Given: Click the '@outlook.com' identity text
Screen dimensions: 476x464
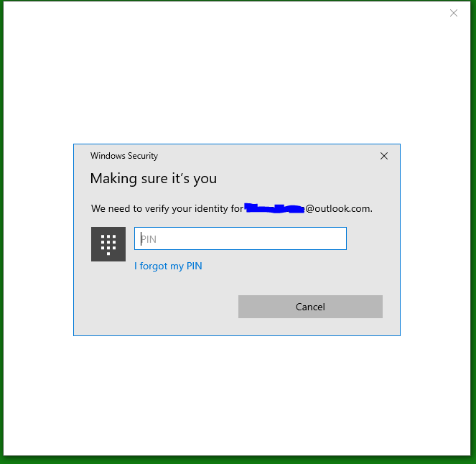Looking at the screenshot, I should pos(338,208).
